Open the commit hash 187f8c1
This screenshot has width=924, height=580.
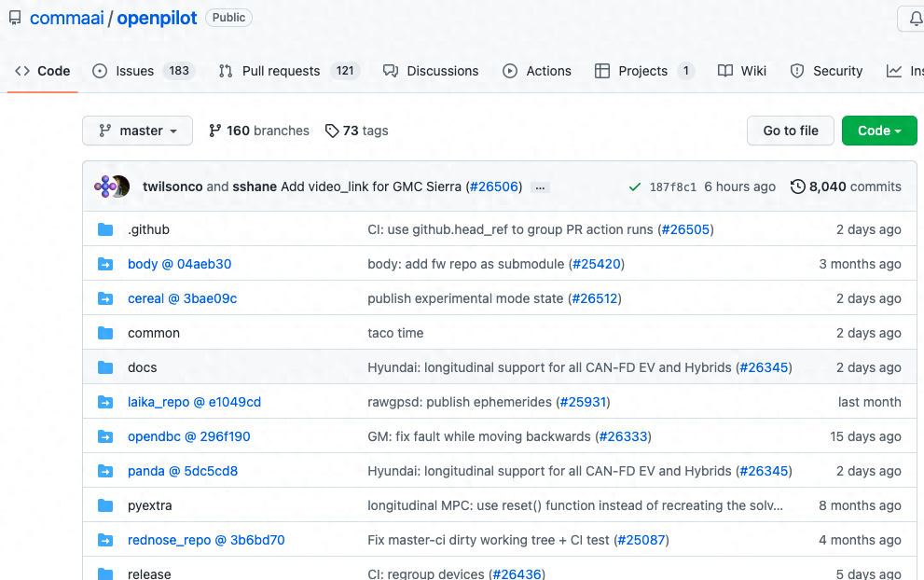tap(672, 186)
